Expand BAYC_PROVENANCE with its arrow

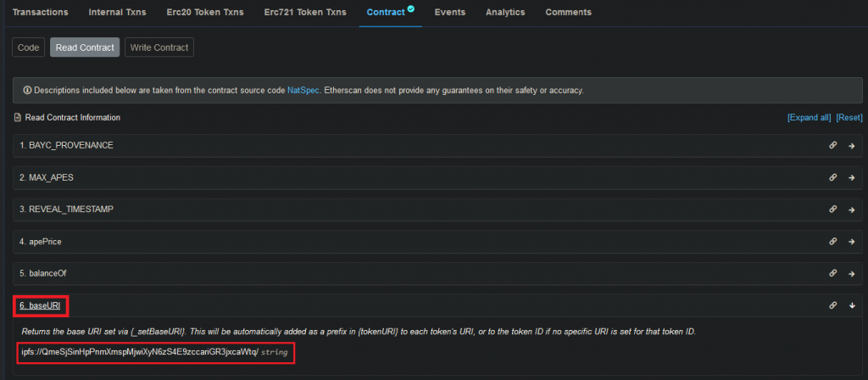pyautogui.click(x=852, y=146)
